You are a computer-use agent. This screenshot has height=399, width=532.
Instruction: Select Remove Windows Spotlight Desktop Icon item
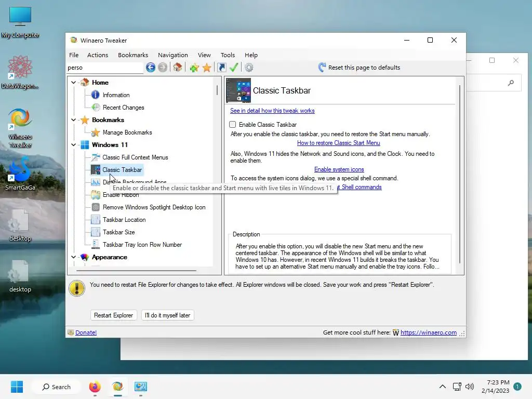pyautogui.click(x=154, y=207)
